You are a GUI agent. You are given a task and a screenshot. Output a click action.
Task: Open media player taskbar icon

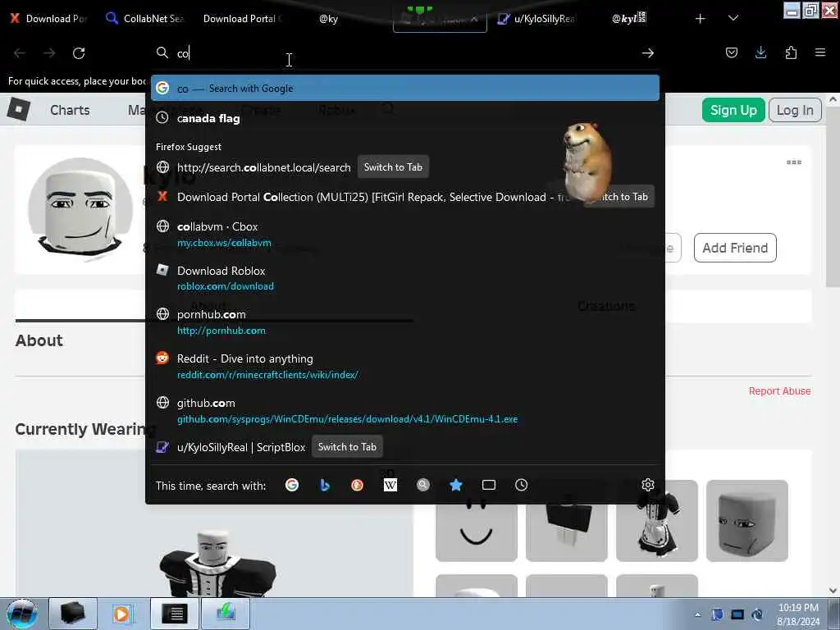pos(122,614)
